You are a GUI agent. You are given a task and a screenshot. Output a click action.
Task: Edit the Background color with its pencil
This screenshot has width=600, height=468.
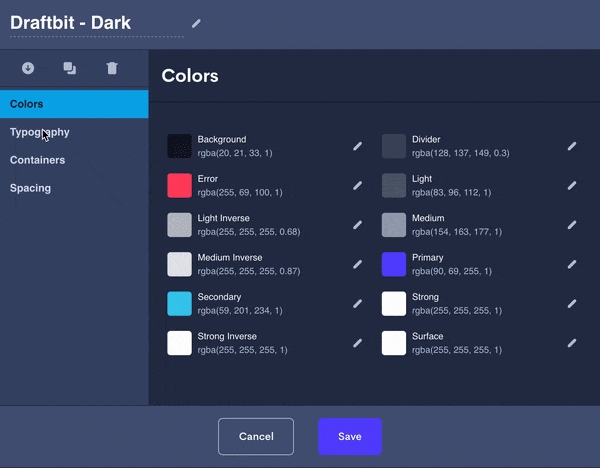(x=357, y=146)
